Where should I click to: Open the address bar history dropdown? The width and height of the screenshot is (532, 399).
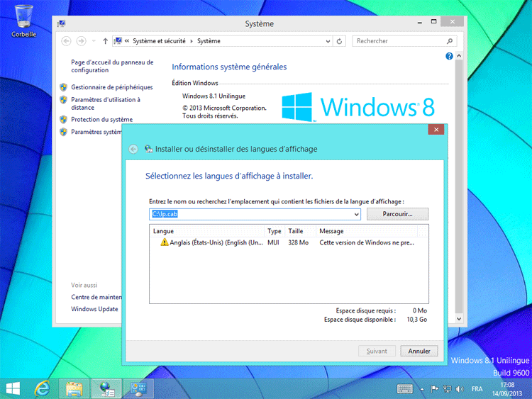click(x=328, y=41)
